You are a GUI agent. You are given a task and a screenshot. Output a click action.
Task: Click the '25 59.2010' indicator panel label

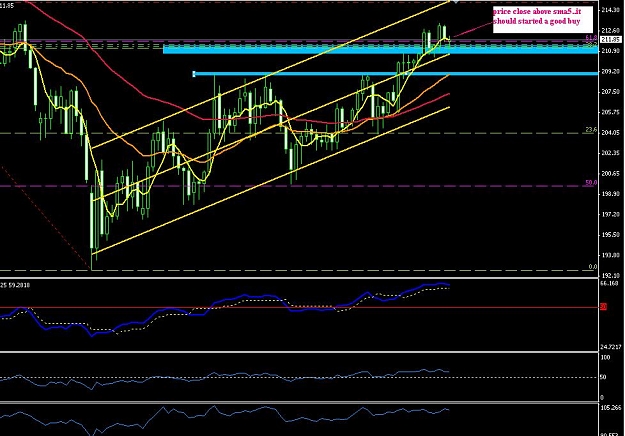15,285
